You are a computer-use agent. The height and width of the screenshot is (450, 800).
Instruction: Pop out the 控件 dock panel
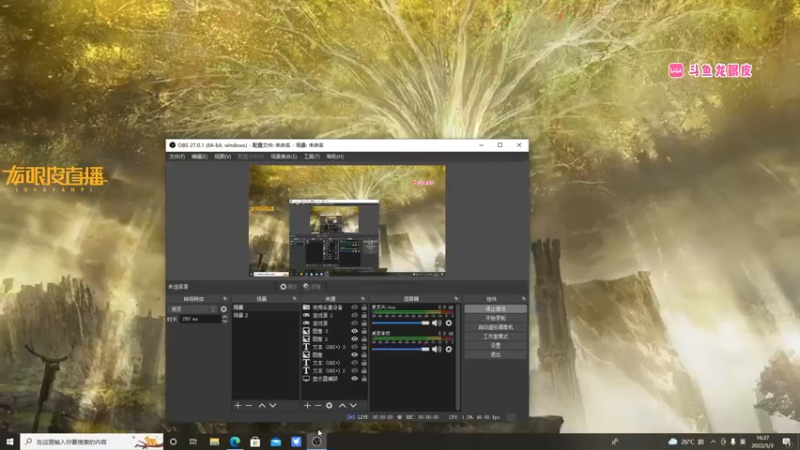coord(523,299)
